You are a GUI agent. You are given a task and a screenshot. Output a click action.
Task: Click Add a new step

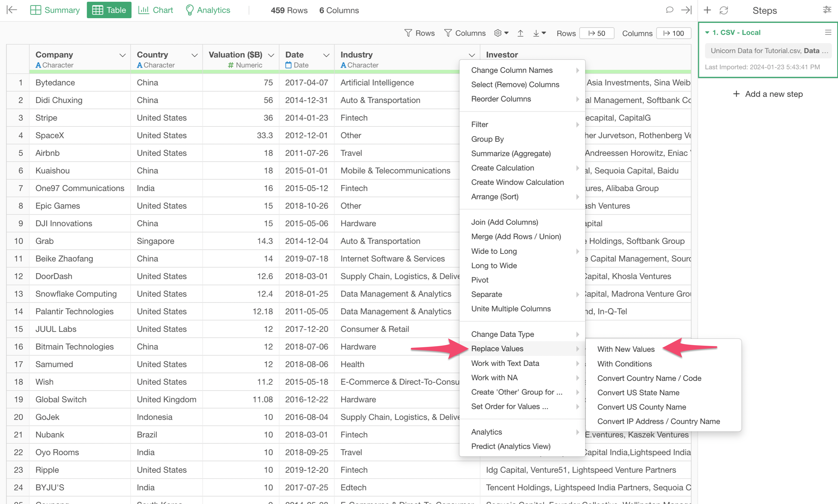coord(768,94)
